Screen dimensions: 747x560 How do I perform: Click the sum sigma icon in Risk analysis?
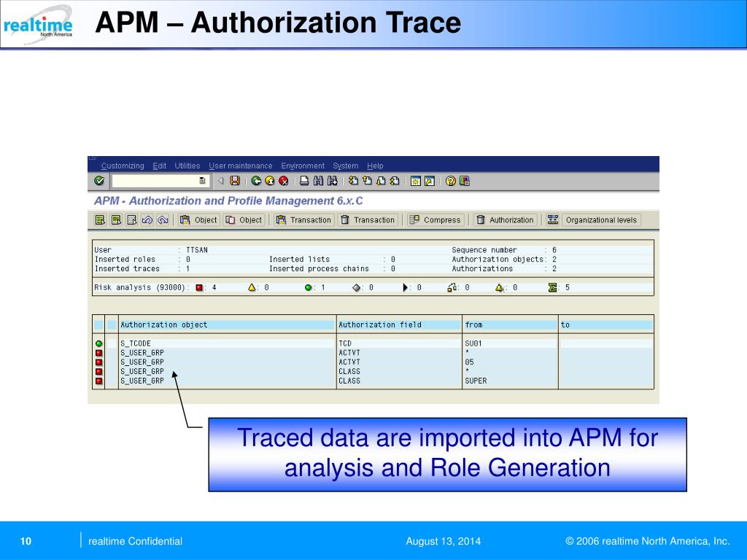[553, 287]
